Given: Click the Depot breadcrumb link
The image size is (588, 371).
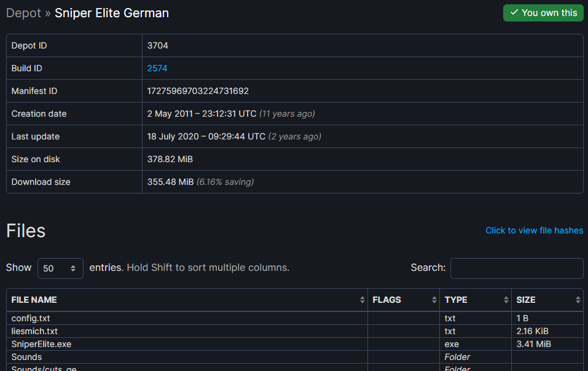Looking at the screenshot, I should pos(23,13).
